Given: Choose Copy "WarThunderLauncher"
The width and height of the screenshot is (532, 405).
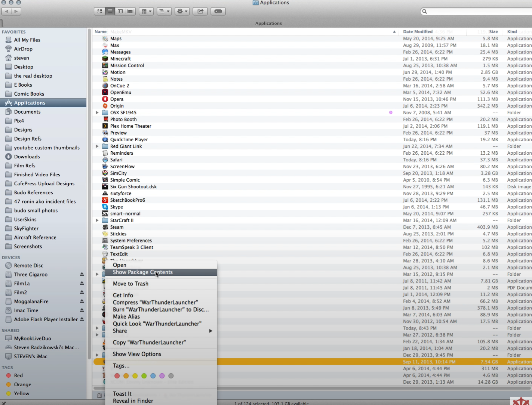Looking at the screenshot, I should tap(161, 342).
